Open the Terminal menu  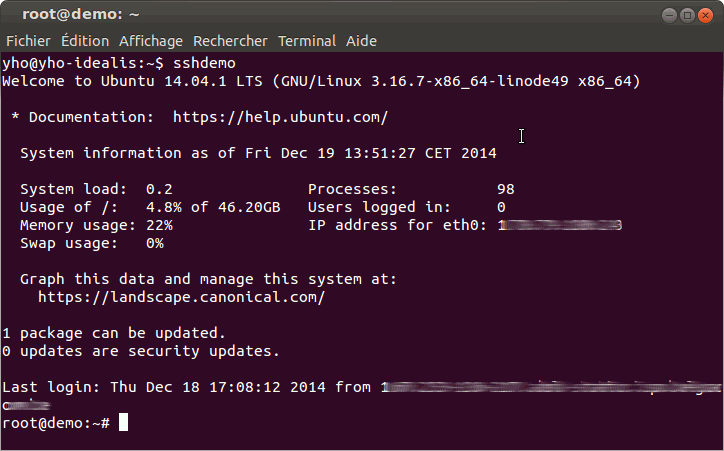coord(307,41)
